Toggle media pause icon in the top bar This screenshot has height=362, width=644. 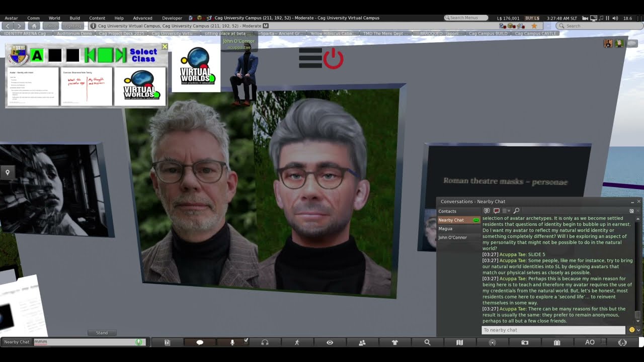pos(607,18)
